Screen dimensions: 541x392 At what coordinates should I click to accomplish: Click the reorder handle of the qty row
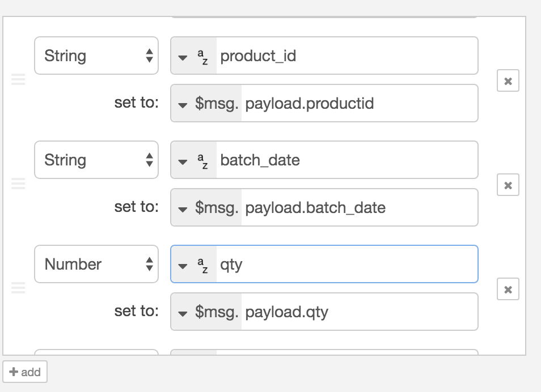[18, 288]
